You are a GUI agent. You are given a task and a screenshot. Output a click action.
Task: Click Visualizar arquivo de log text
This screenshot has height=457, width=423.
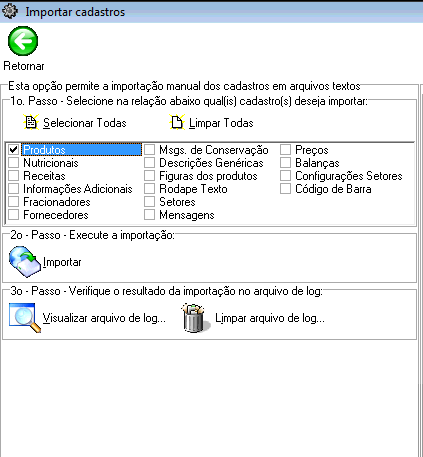point(104,318)
